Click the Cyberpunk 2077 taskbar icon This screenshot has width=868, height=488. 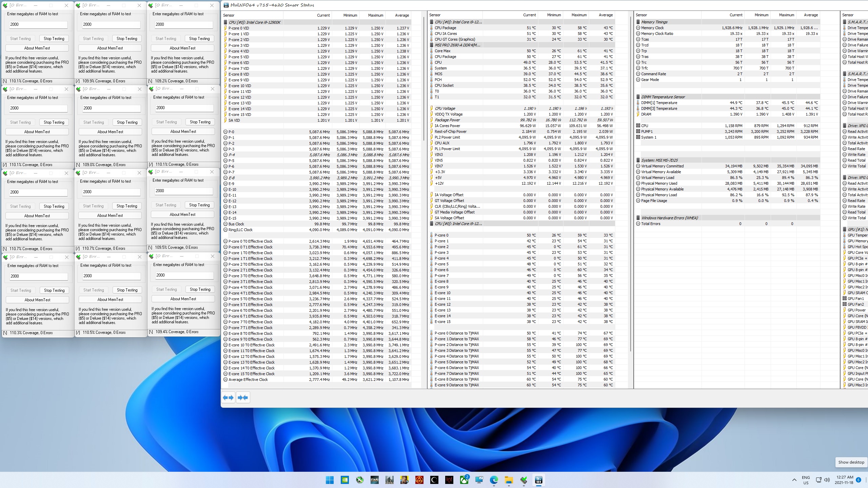pos(404,480)
